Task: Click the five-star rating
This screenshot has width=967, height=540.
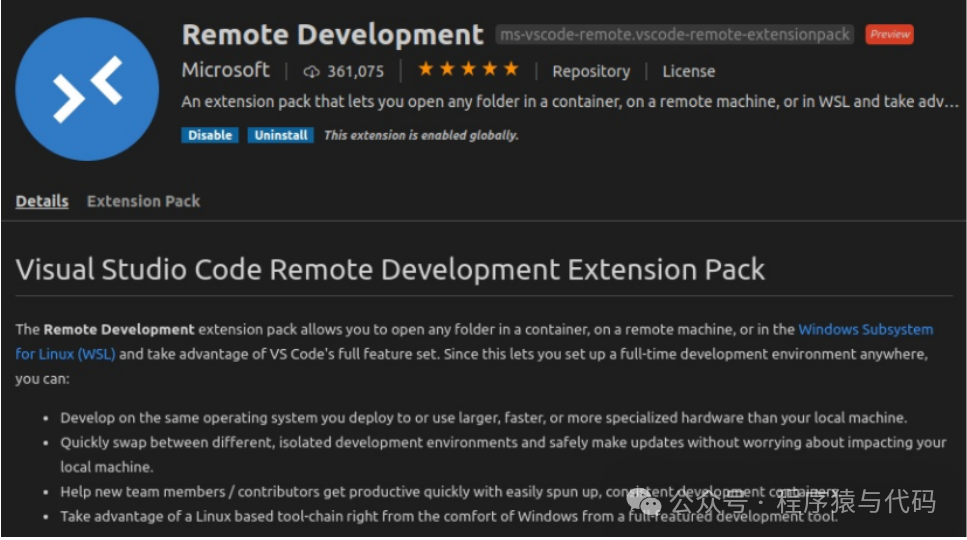Action: pos(468,69)
